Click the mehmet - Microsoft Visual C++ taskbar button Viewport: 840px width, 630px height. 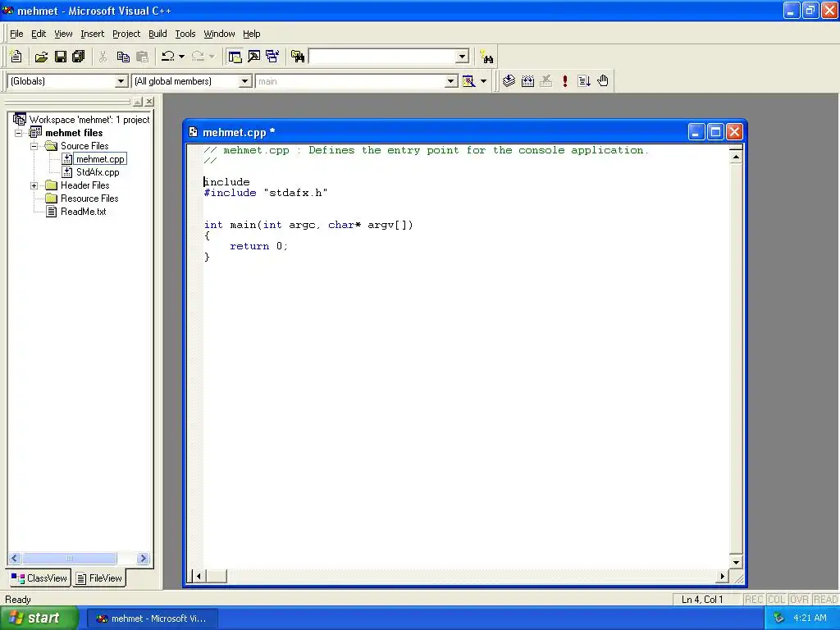[x=152, y=619]
